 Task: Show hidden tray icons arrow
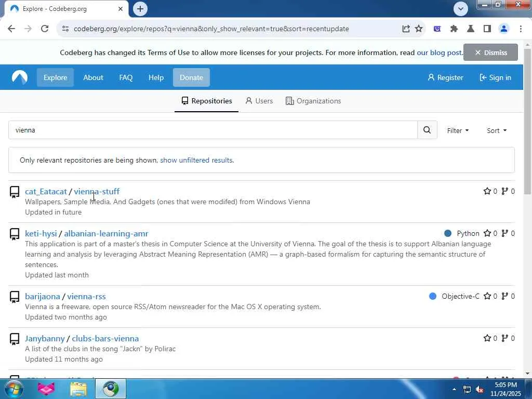(454, 389)
